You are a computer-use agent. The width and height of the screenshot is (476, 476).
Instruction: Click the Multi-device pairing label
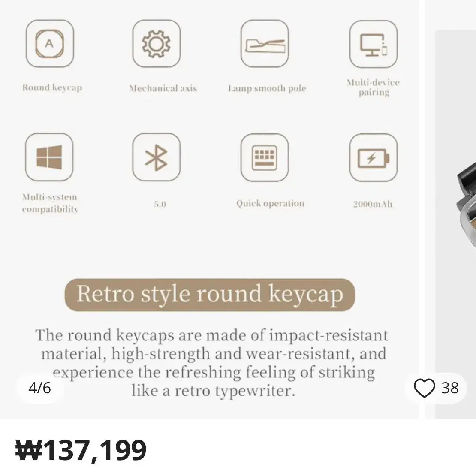[374, 87]
